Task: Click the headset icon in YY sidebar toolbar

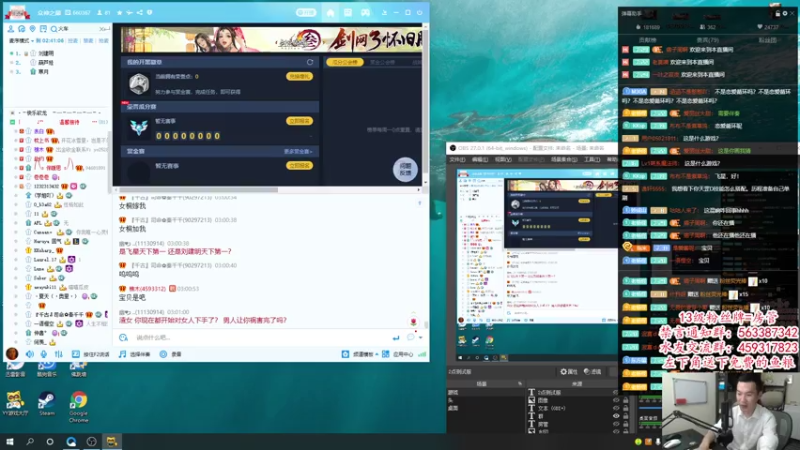Action: (21, 29)
